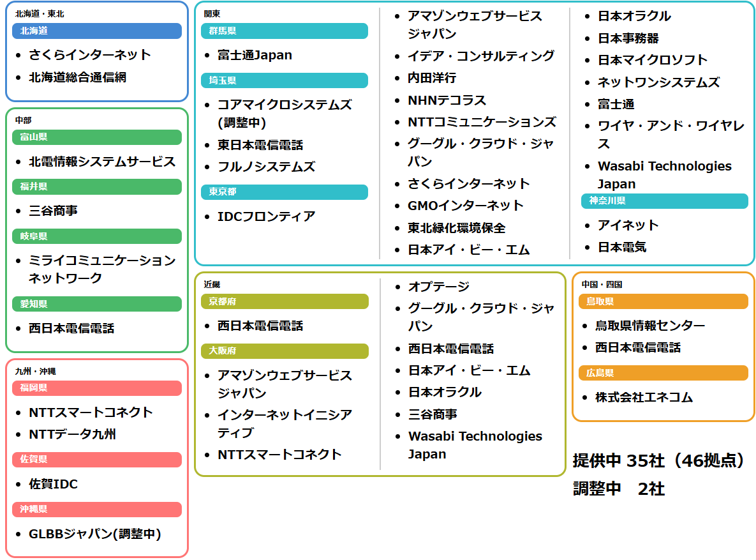Click 富士通 entry in 関東 list

(x=616, y=104)
